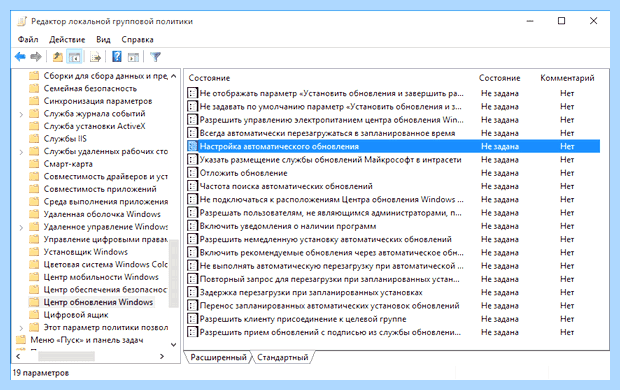Switch to the Стандартный tab

coord(283,358)
